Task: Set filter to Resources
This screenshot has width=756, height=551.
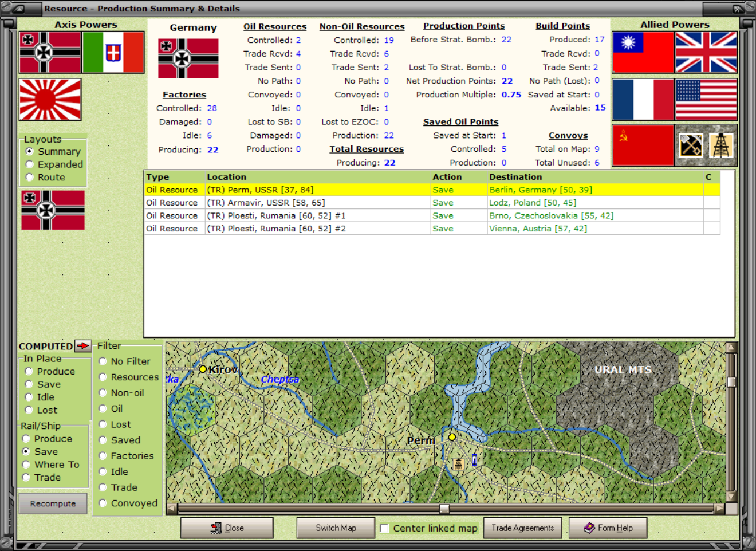Action: point(128,377)
